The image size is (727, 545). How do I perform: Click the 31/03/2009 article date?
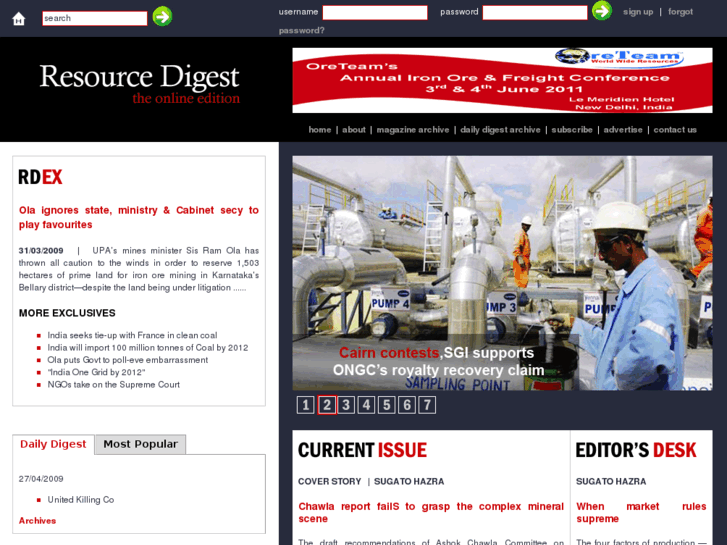click(x=41, y=251)
